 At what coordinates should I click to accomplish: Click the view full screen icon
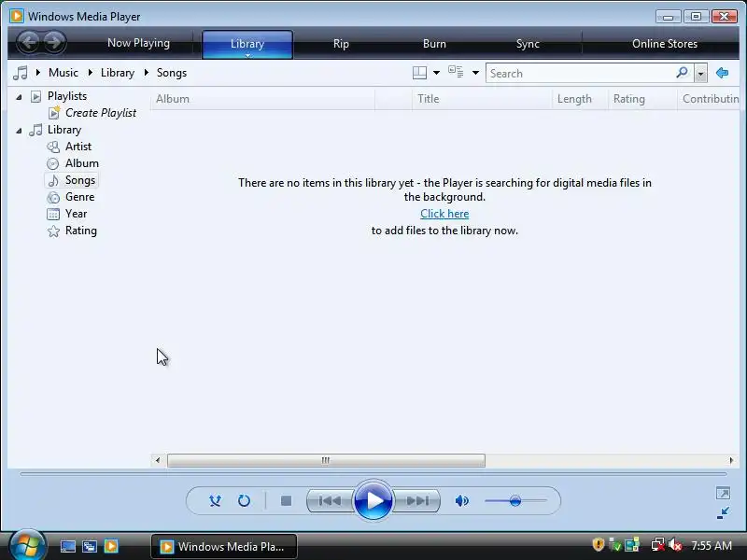click(723, 494)
